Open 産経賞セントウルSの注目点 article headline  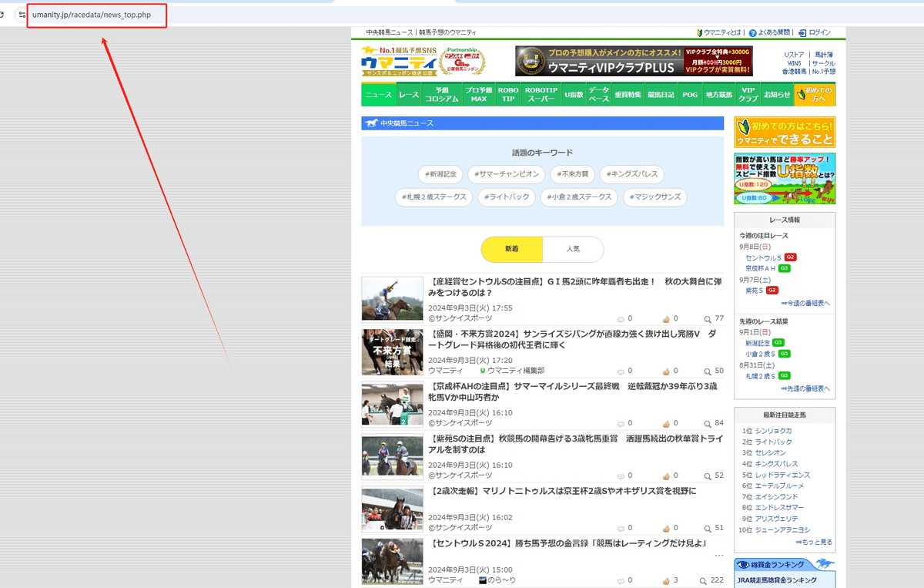575,287
